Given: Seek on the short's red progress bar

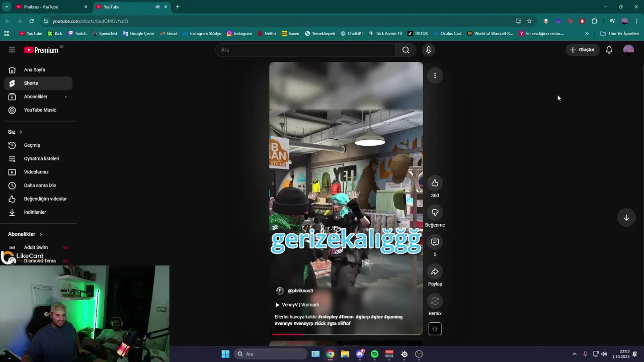Looking at the screenshot, I should click(346, 334).
